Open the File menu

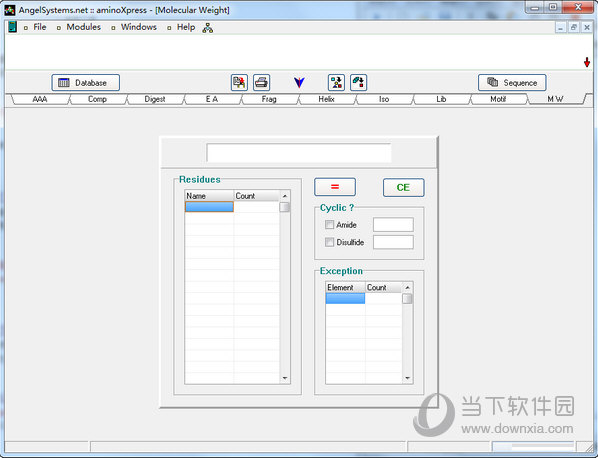[40, 27]
